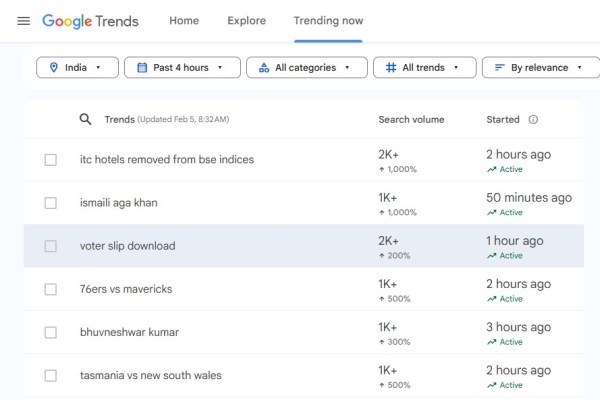Click 1 hour ago start time
The width and height of the screenshot is (600, 400).
click(x=515, y=241)
